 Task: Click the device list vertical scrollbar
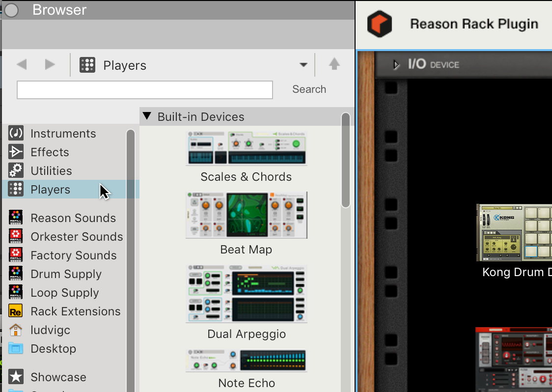pos(346,160)
